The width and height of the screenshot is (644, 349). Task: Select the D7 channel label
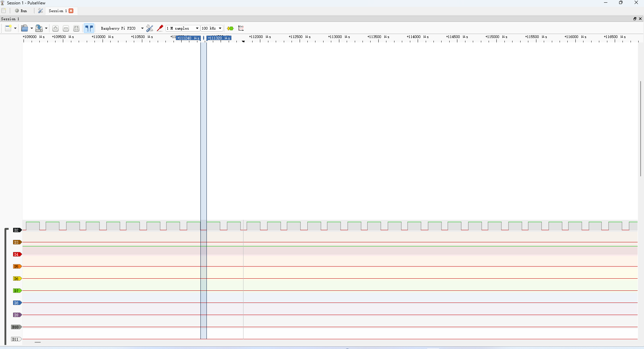pyautogui.click(x=17, y=291)
